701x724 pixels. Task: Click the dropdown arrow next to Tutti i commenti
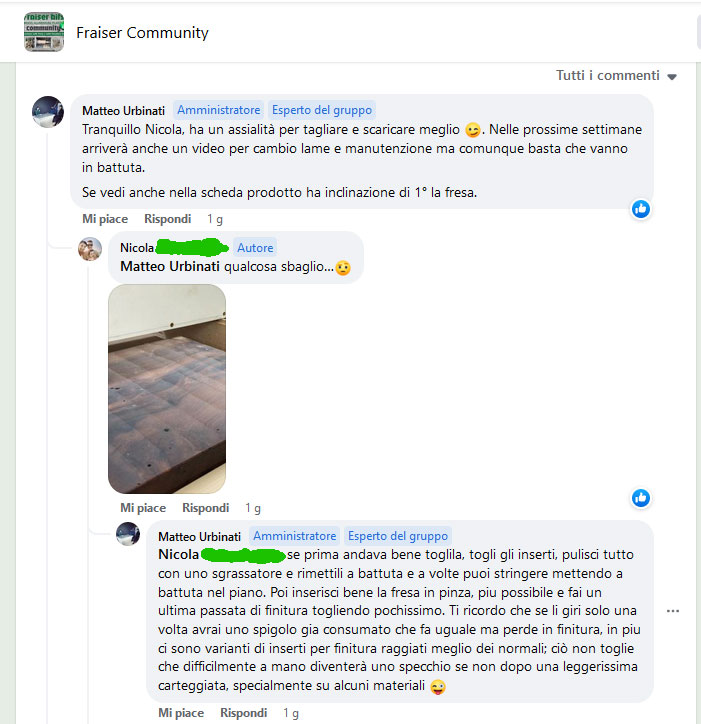pyautogui.click(x=672, y=77)
